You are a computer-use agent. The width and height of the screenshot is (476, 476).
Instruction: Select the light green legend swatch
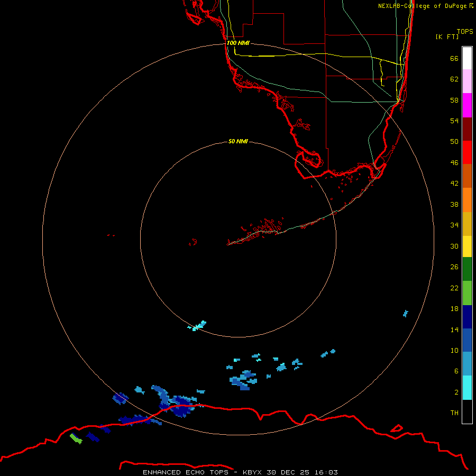pos(467,293)
